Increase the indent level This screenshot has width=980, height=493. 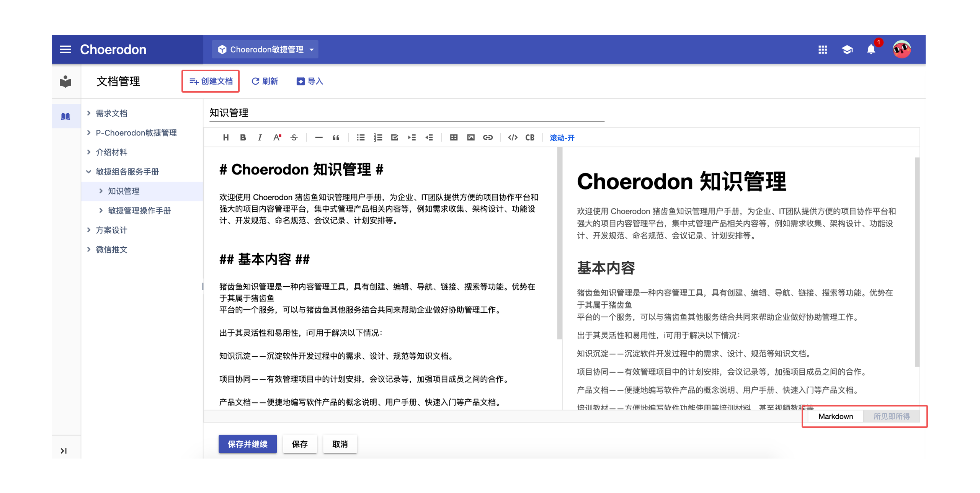coord(412,137)
